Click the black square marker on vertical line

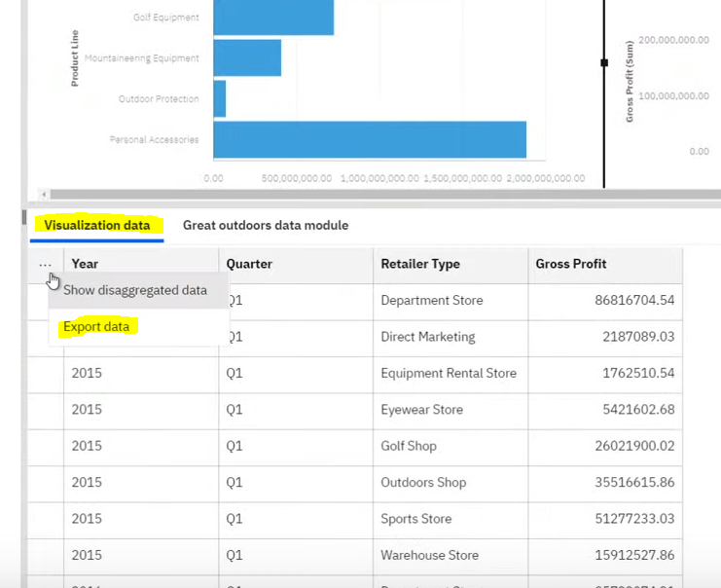point(604,62)
